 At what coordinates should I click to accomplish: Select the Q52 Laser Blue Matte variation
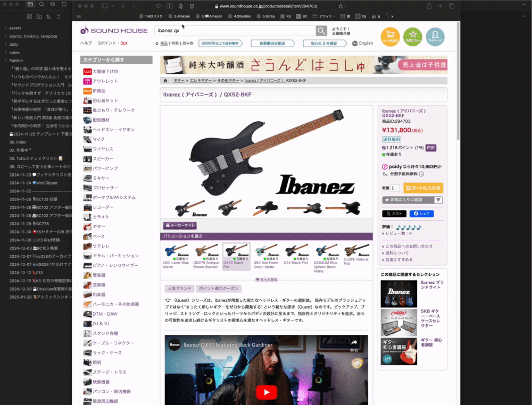coord(176,256)
